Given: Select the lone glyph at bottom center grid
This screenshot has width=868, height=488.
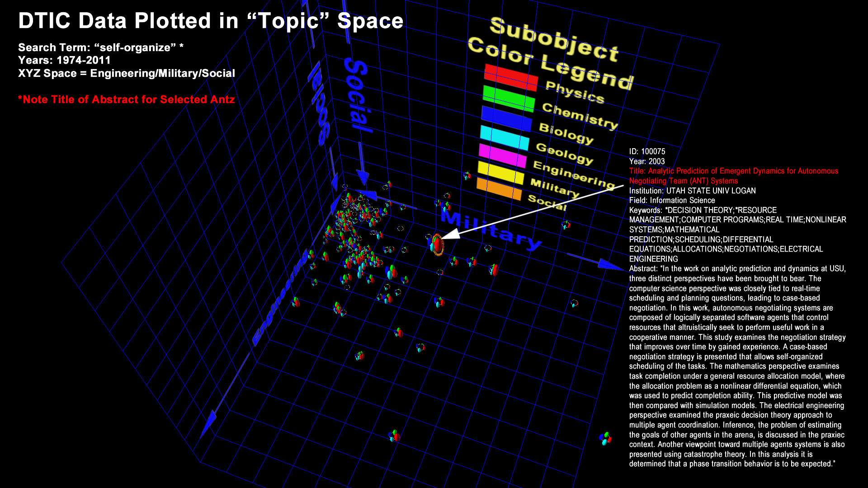Looking at the screenshot, I should point(395,436).
